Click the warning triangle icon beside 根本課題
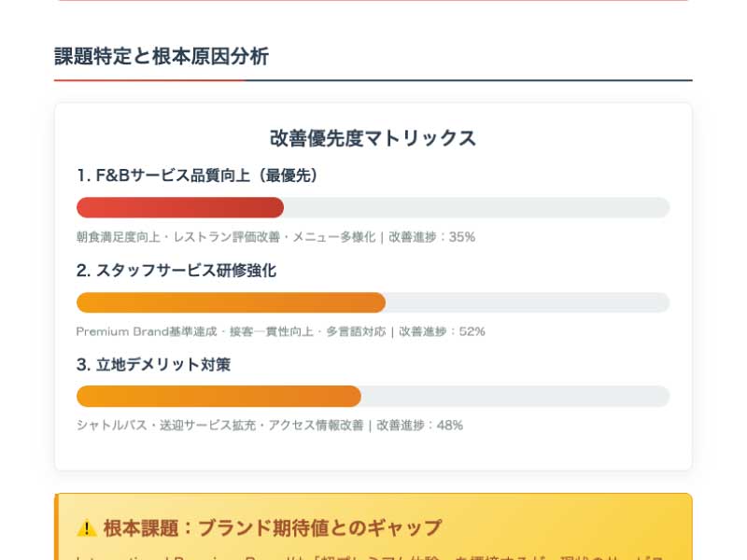This screenshot has width=747, height=560. pyautogui.click(x=87, y=528)
